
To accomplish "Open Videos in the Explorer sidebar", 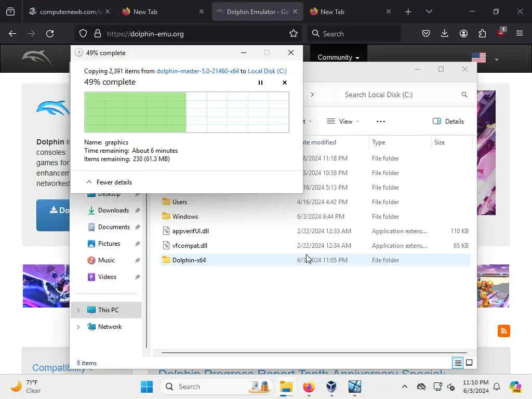I will [x=107, y=277].
